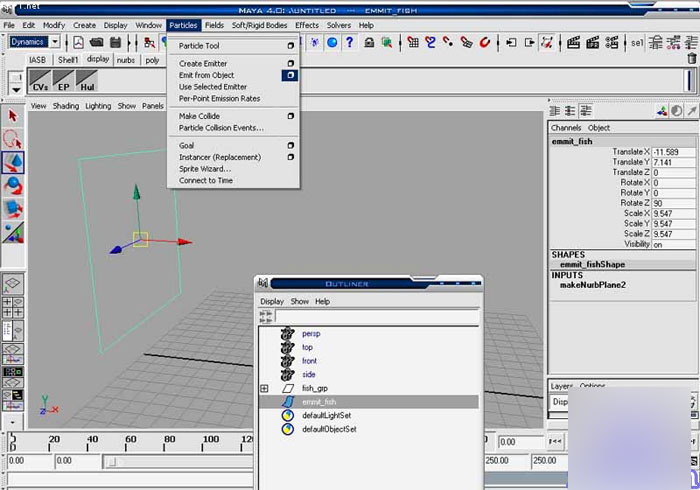
Task: Click the save scene icon
Action: 116,42
